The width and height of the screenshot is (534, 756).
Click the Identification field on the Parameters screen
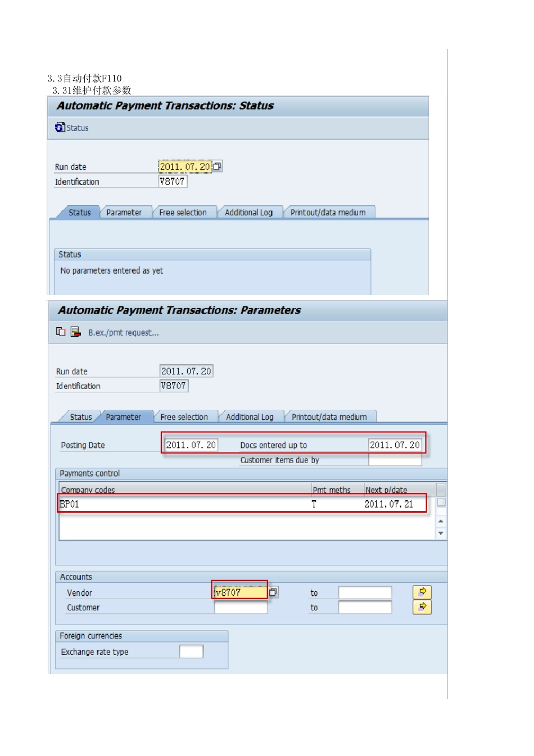(174, 386)
